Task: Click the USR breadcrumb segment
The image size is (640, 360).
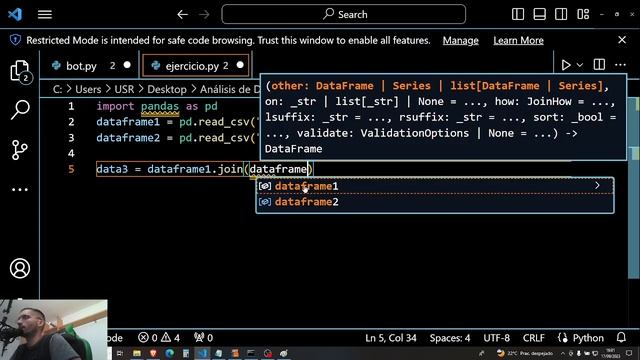Action: tap(124, 89)
